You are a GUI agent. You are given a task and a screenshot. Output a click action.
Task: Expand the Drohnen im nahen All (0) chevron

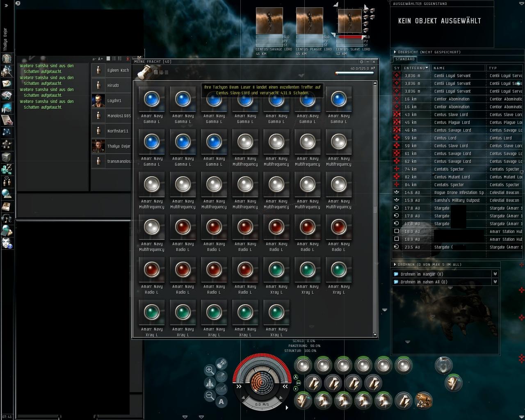(x=495, y=282)
